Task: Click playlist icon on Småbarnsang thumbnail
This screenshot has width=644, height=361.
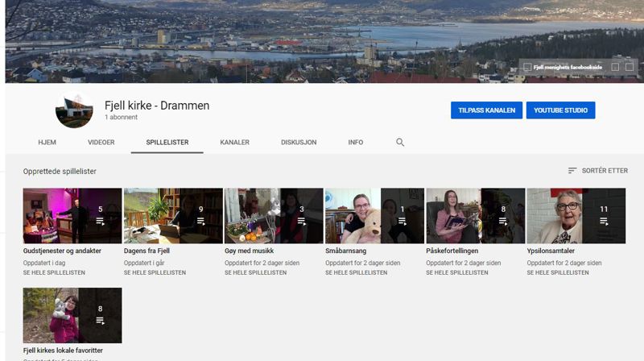Action: tap(402, 222)
